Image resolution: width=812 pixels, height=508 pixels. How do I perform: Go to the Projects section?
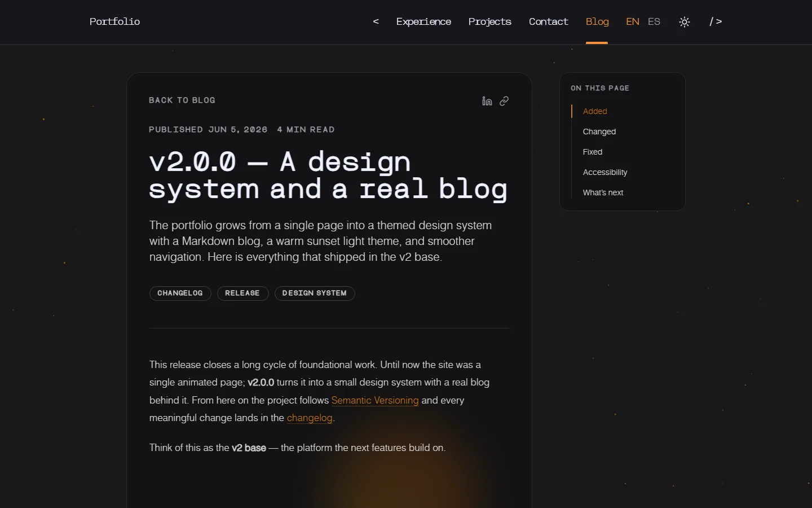(x=489, y=21)
